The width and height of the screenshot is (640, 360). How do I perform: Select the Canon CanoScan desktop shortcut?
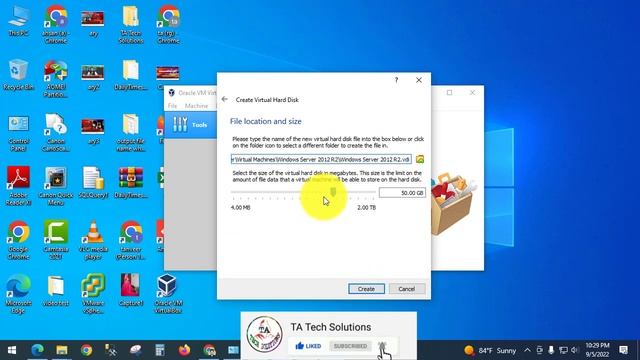[56, 133]
